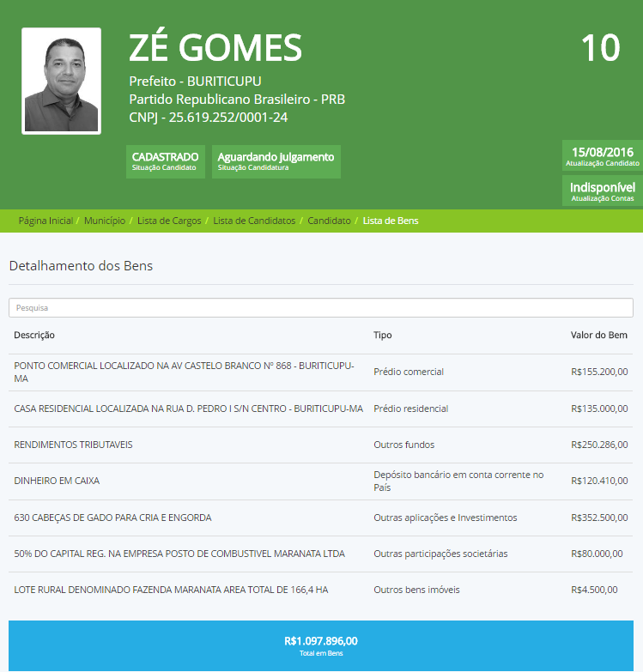Open Lista de Candidatos breadcrumb

[x=254, y=221]
